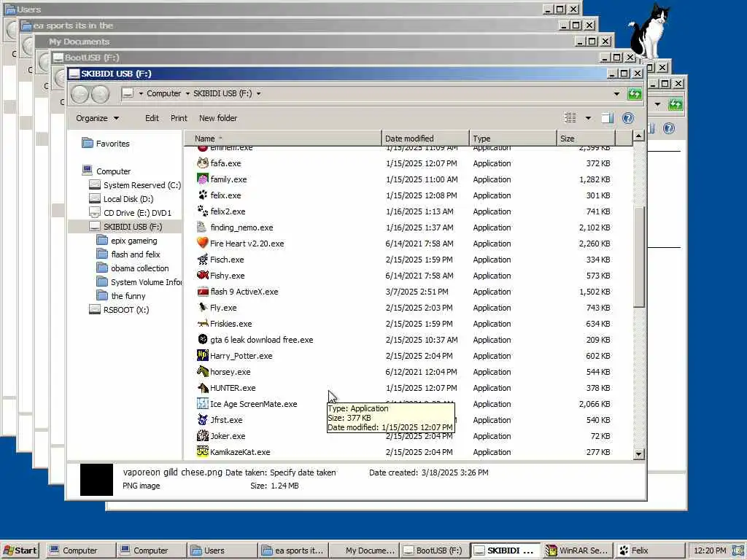Image resolution: width=747 pixels, height=560 pixels.
Task: Select the family.exe file icon
Action: pyautogui.click(x=203, y=179)
